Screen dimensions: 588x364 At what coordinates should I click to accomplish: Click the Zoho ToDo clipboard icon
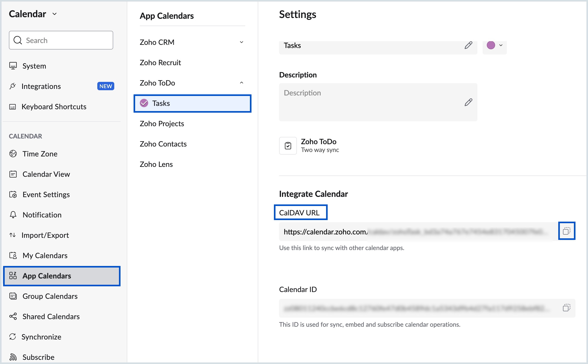coord(288,146)
